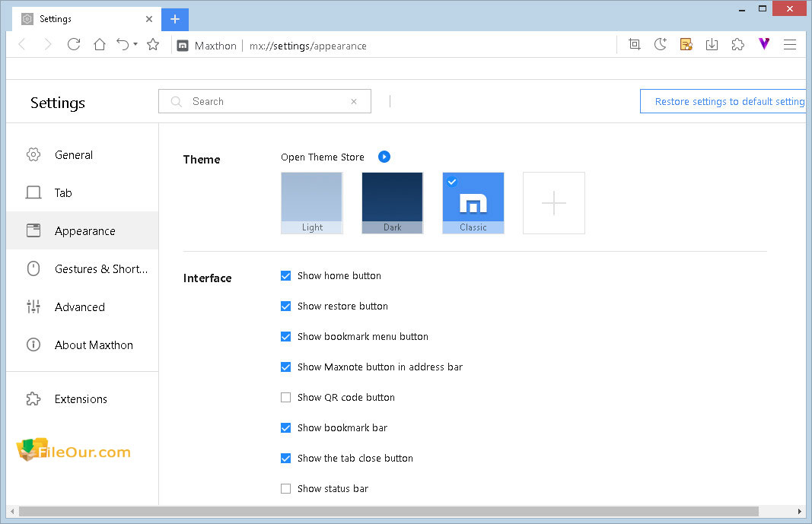The image size is (812, 524).
Task: Click the scrollbar right arrow
Action: pos(800,512)
